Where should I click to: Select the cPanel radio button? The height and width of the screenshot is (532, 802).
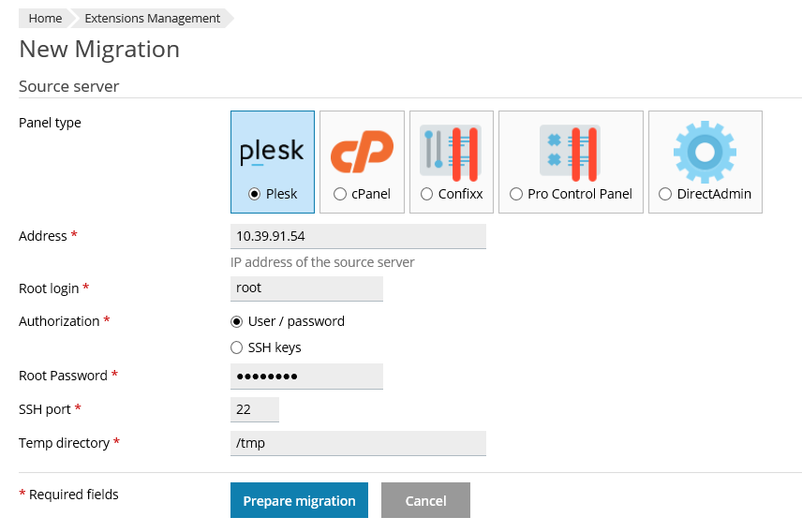[x=340, y=194]
